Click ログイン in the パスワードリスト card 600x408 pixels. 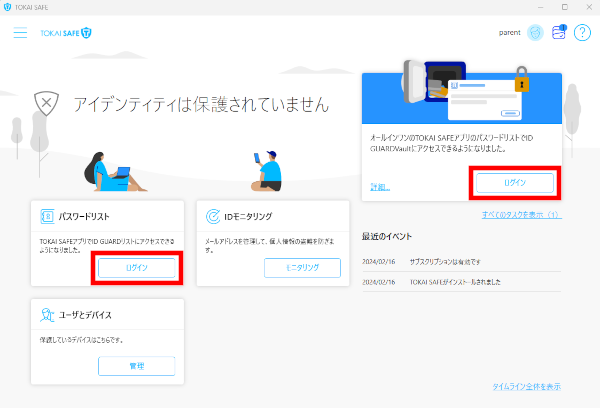(137, 268)
